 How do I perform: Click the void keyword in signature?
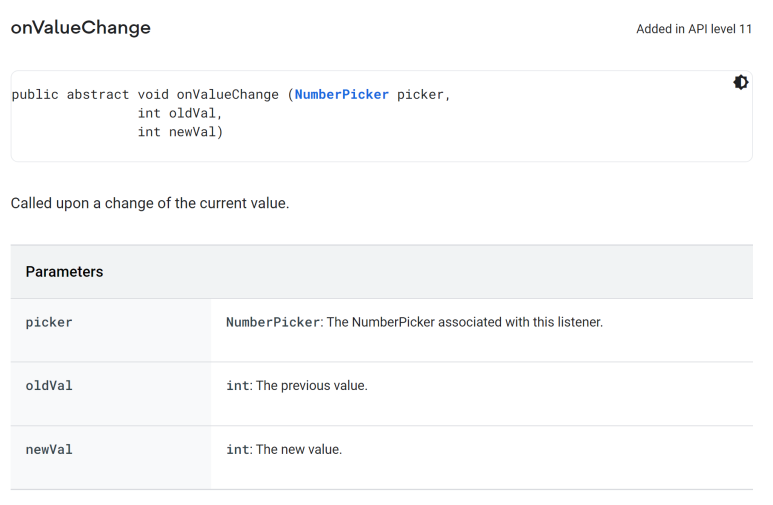click(x=153, y=95)
